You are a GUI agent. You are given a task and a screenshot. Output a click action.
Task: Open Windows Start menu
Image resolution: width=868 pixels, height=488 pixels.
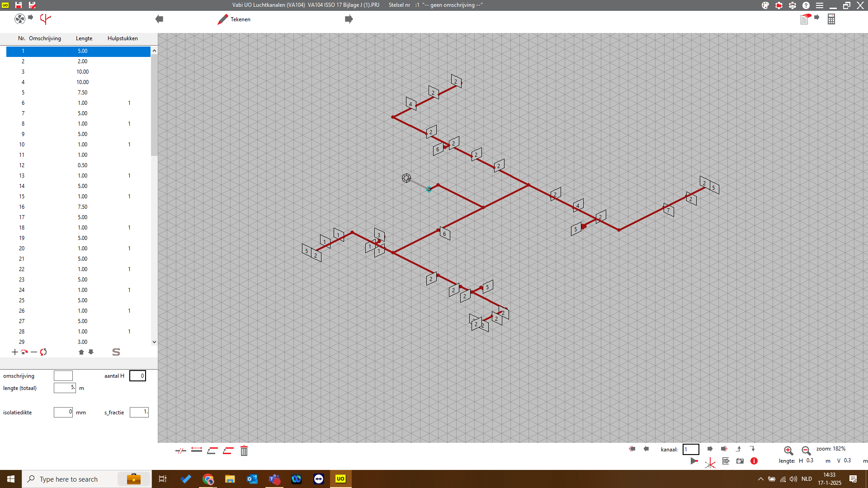[11, 479]
